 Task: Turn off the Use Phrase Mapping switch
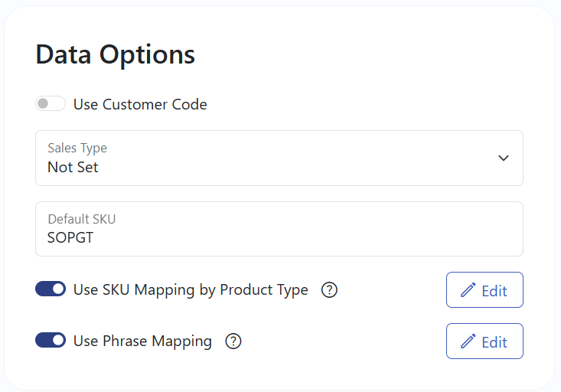(51, 340)
